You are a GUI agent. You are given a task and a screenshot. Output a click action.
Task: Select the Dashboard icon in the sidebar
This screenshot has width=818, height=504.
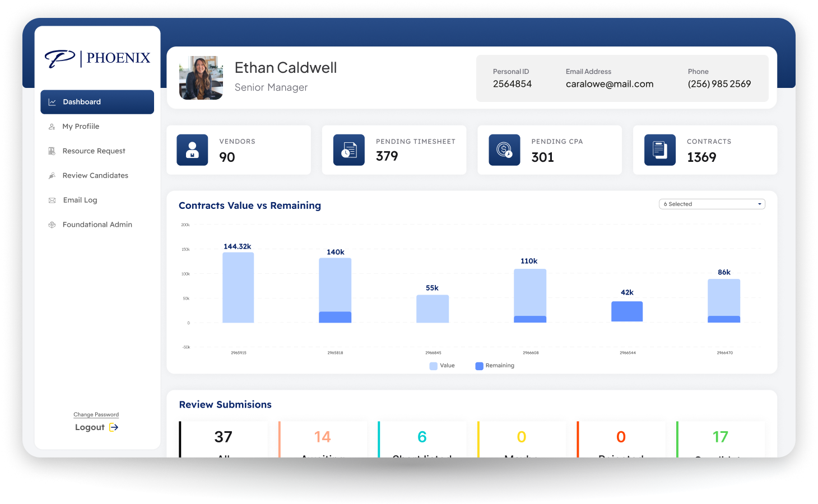click(x=52, y=101)
